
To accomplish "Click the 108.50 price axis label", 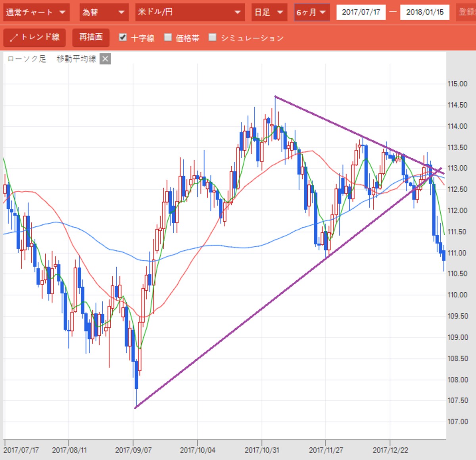I will [457, 358].
